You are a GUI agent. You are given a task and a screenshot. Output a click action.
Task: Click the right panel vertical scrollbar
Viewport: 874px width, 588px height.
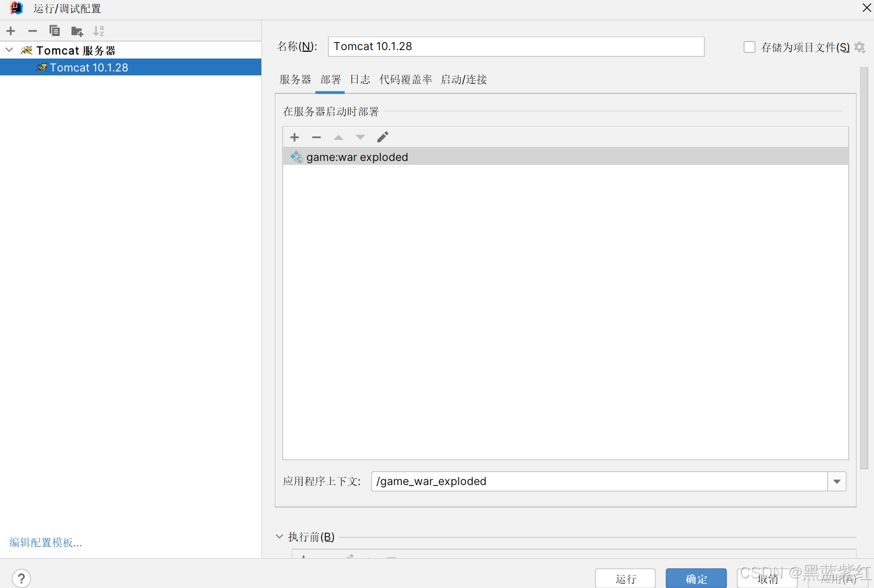[x=864, y=268]
